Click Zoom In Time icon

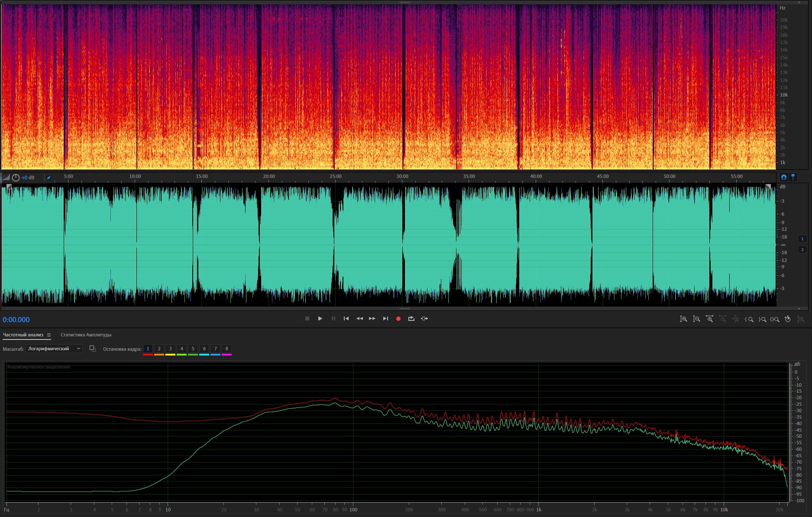[x=709, y=319]
